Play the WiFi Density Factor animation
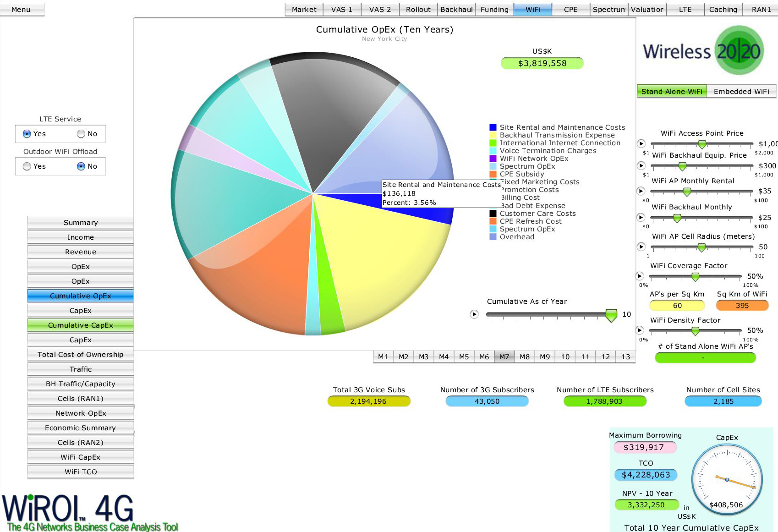Image resolution: width=778 pixels, height=532 pixels. coord(640,330)
